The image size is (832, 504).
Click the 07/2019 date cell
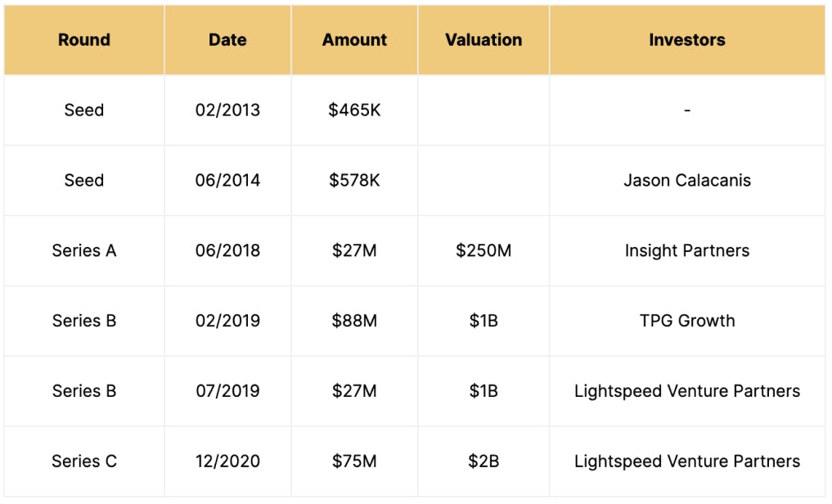(x=227, y=391)
